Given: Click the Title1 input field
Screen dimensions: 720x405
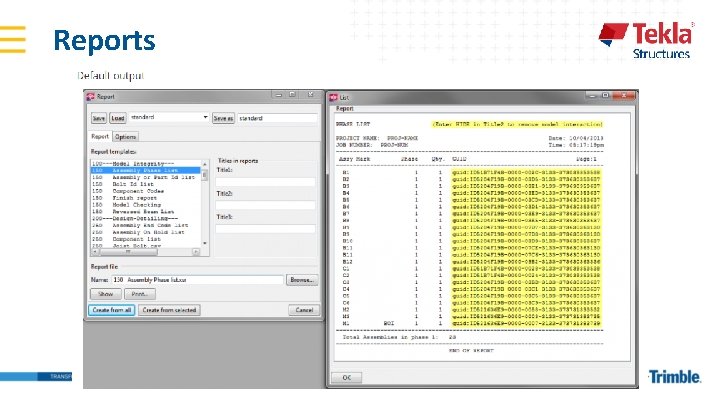Looking at the screenshot, I should click(265, 181).
